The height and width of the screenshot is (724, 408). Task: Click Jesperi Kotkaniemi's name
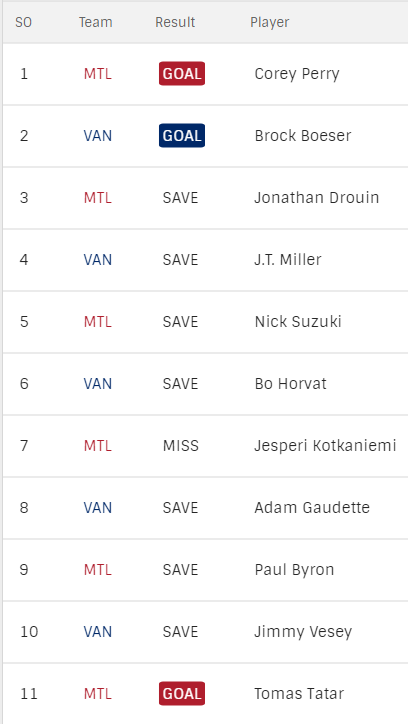[325, 446]
